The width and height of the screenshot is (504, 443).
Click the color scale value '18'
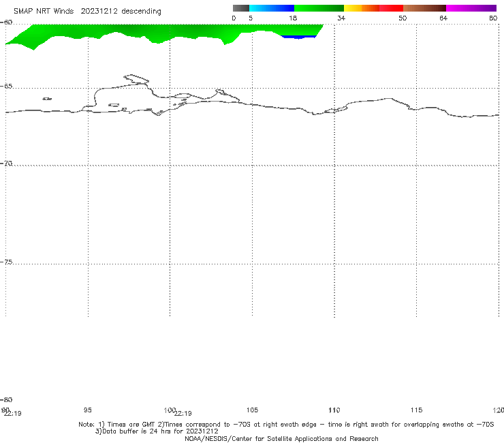coord(293,18)
